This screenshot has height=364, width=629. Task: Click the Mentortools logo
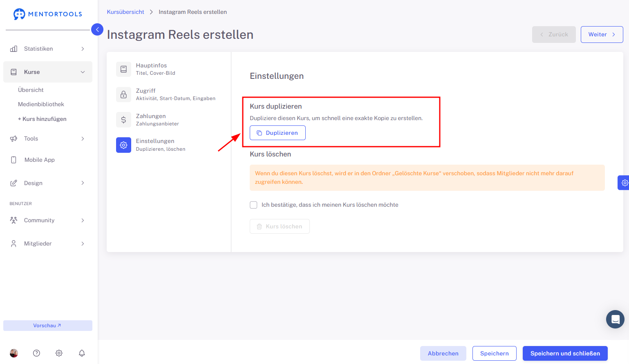tap(48, 14)
